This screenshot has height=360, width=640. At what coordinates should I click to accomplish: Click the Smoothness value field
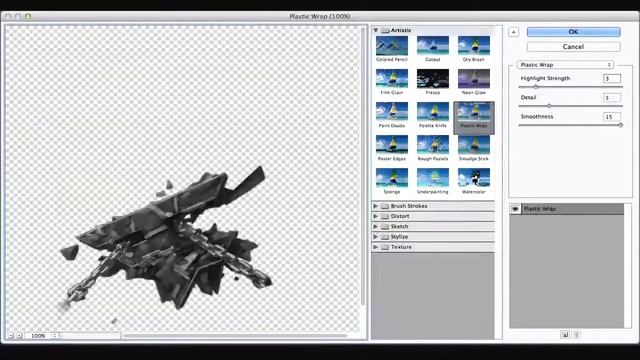611,117
